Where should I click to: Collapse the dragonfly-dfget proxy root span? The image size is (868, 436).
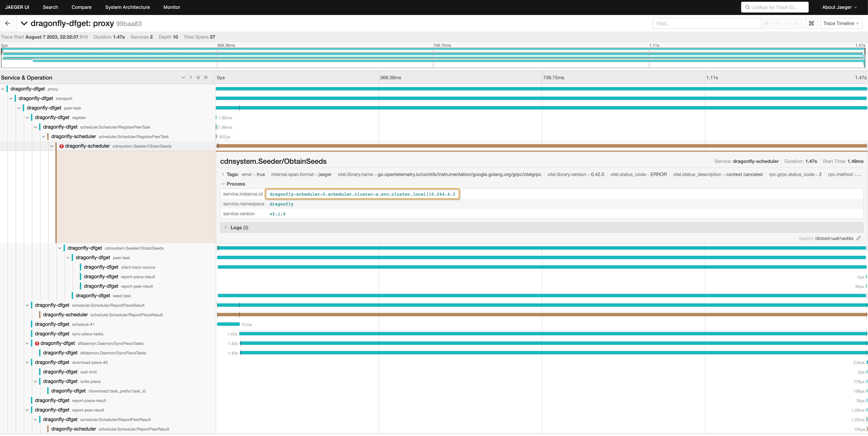(x=3, y=89)
